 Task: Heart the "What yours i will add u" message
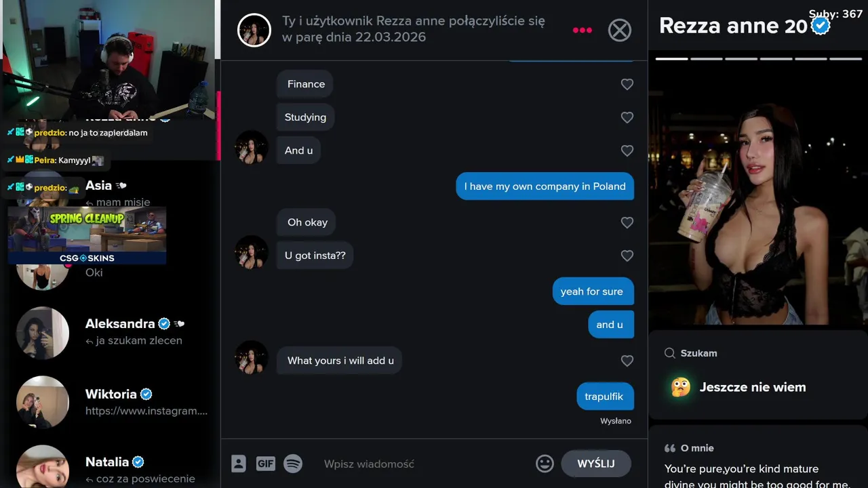627,361
